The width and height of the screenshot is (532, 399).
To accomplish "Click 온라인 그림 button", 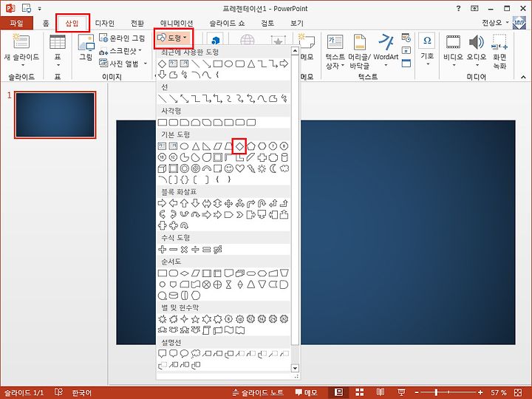I will [122, 38].
